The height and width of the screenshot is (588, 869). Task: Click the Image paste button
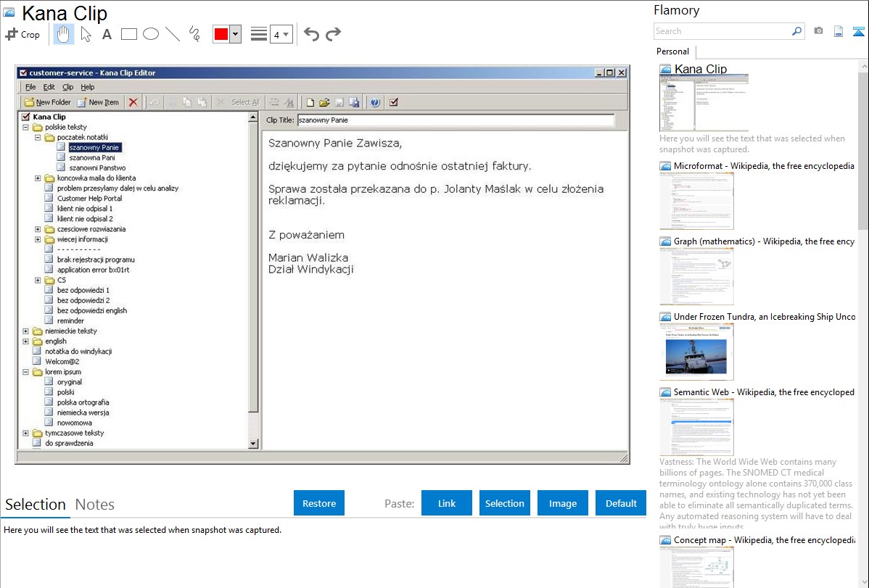coord(563,503)
